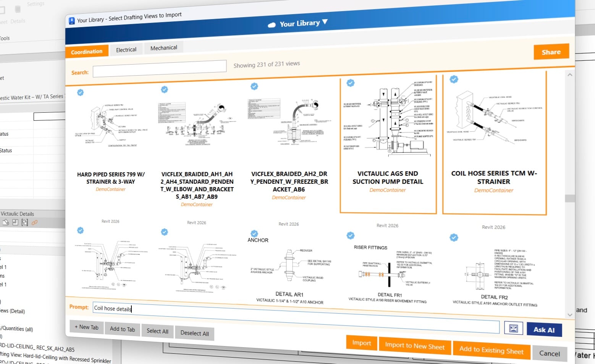595x364 pixels.
Task: Click the scrollbar up arrow in the library list
Action: 570,75
